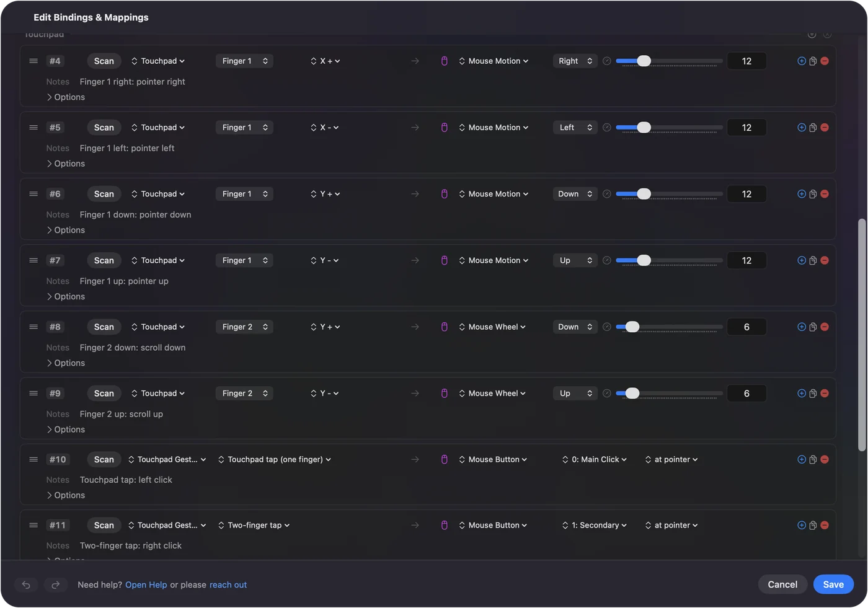Screen dimensions: 868x608
Task: Cancel the binding edits
Action: coord(782,584)
